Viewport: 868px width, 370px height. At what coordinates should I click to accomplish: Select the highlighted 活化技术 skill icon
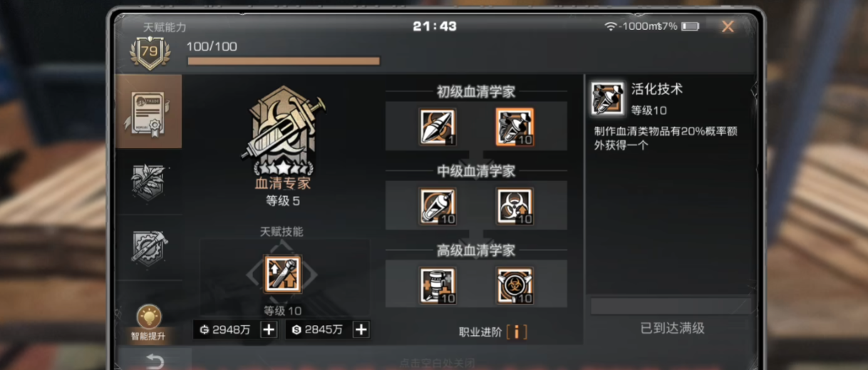pos(515,127)
